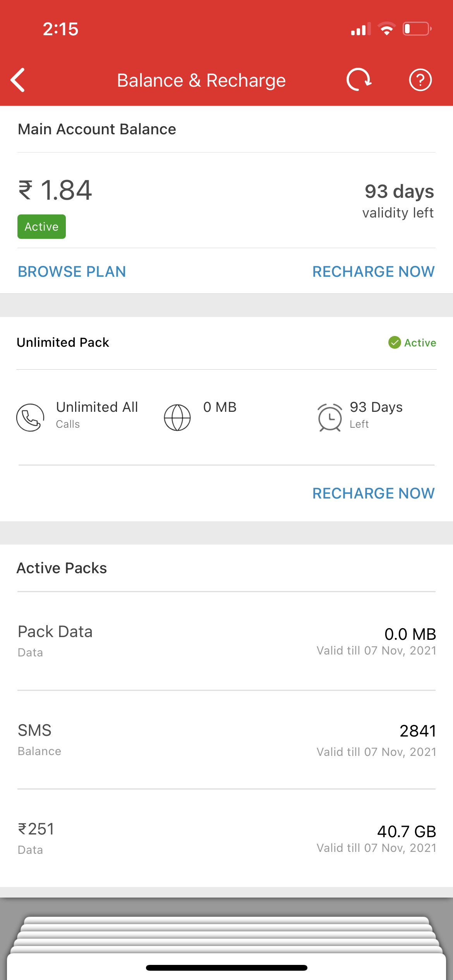Open the help question mark icon
Viewport: 453px width, 980px height.
pos(420,80)
